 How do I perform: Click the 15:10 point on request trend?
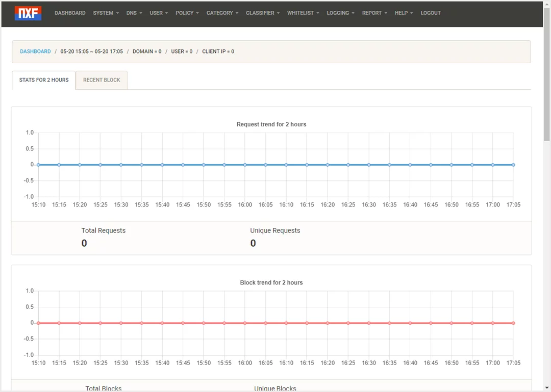tap(39, 165)
